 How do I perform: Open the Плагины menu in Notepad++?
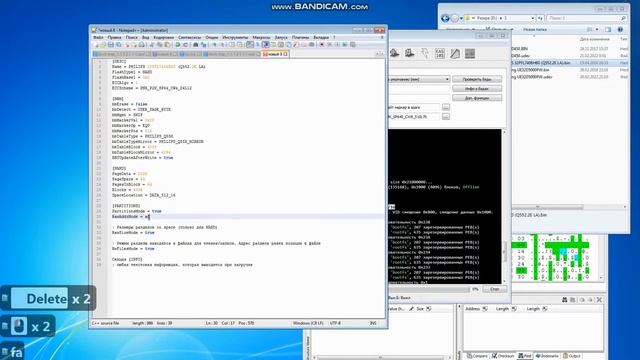[x=300, y=37]
